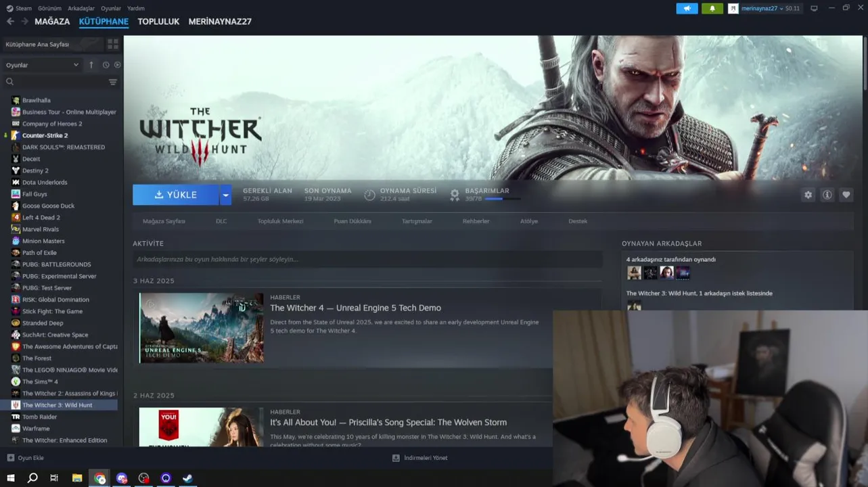868x487 pixels.
Task: Show game info icon
Action: tap(827, 195)
